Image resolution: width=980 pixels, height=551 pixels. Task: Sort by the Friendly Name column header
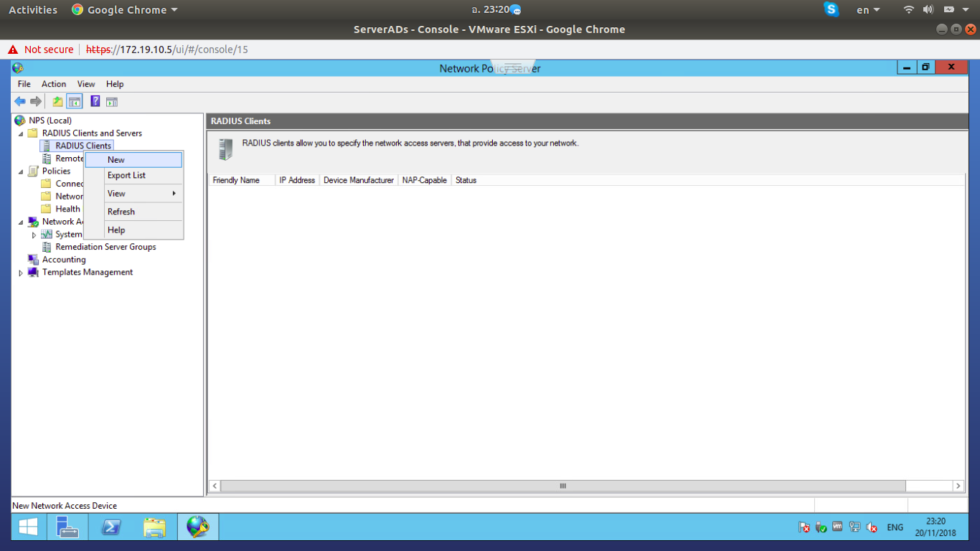[242, 180]
